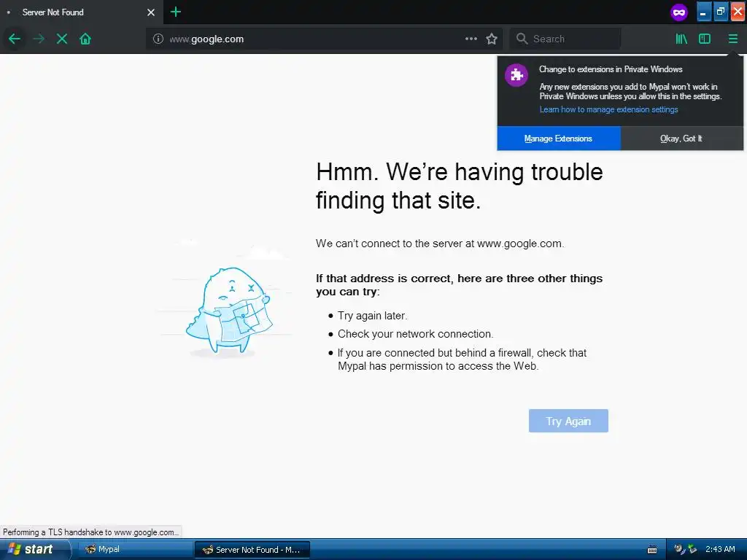Image resolution: width=747 pixels, height=560 pixels.
Task: Click the search magnifier icon
Action: pyautogui.click(x=522, y=39)
